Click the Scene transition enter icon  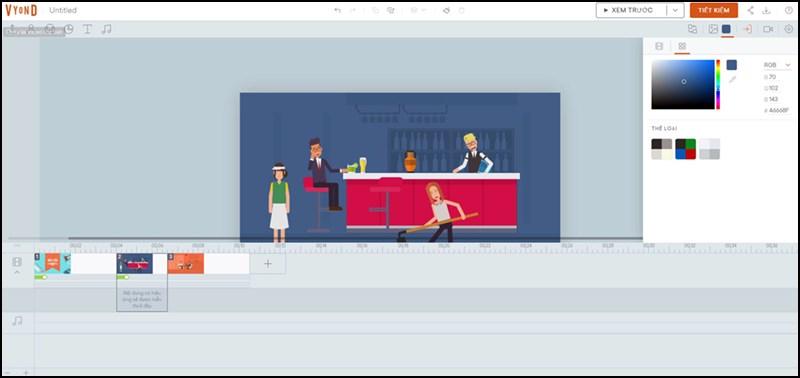pos(747,29)
